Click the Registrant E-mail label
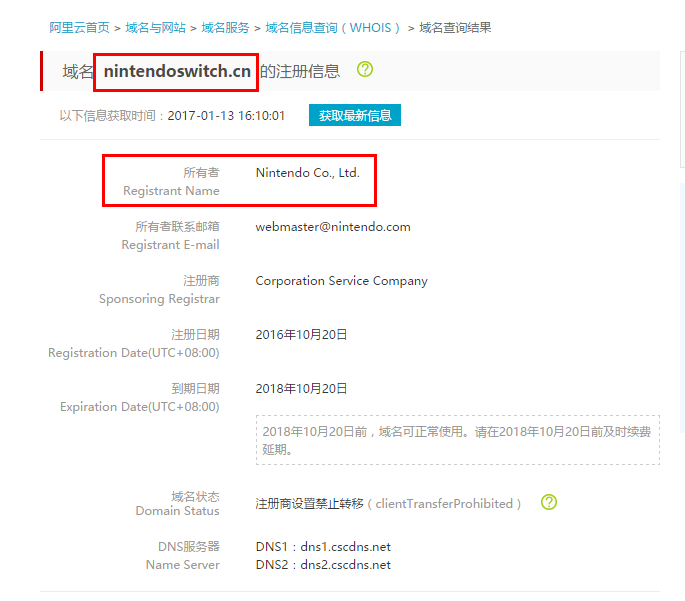 (170, 245)
